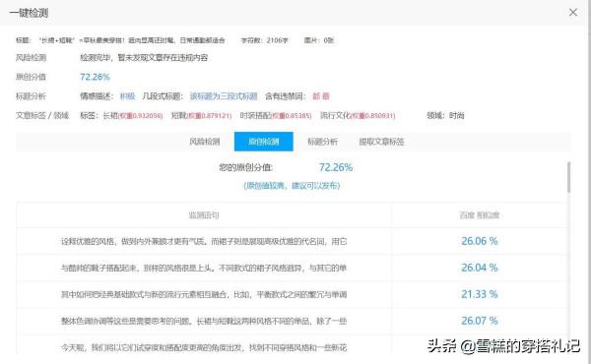The image size is (591, 364).
Task: Select the highlighted 原创检测 tab
Action: tap(263, 142)
